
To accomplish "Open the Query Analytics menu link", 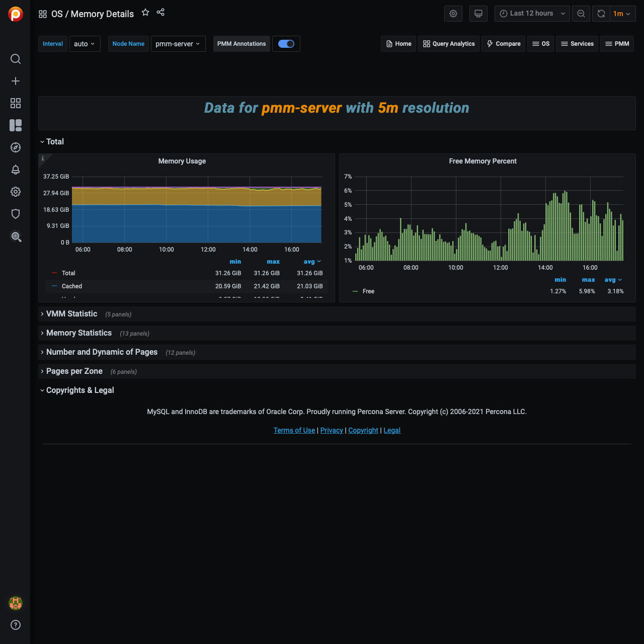I will point(449,44).
